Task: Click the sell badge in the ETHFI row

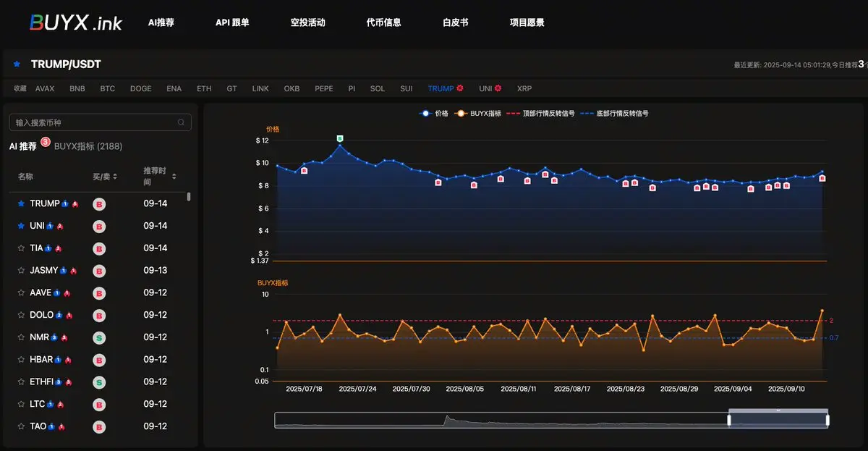Action: click(x=99, y=382)
